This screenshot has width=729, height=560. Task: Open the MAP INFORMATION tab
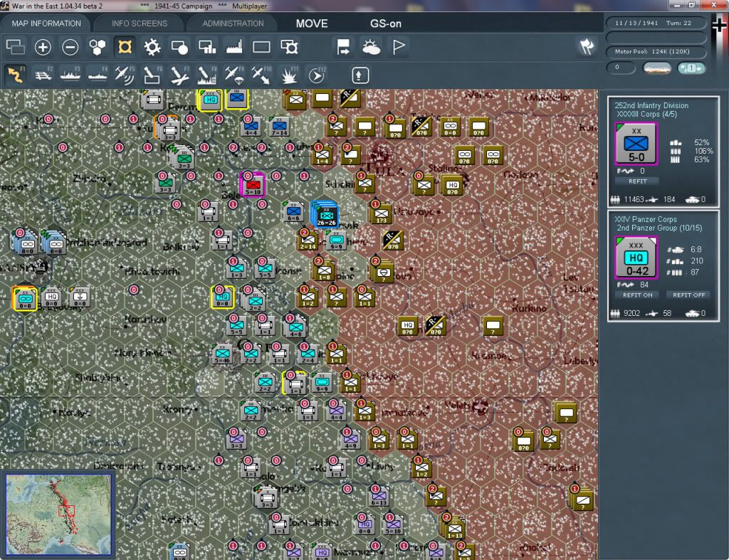tap(46, 23)
